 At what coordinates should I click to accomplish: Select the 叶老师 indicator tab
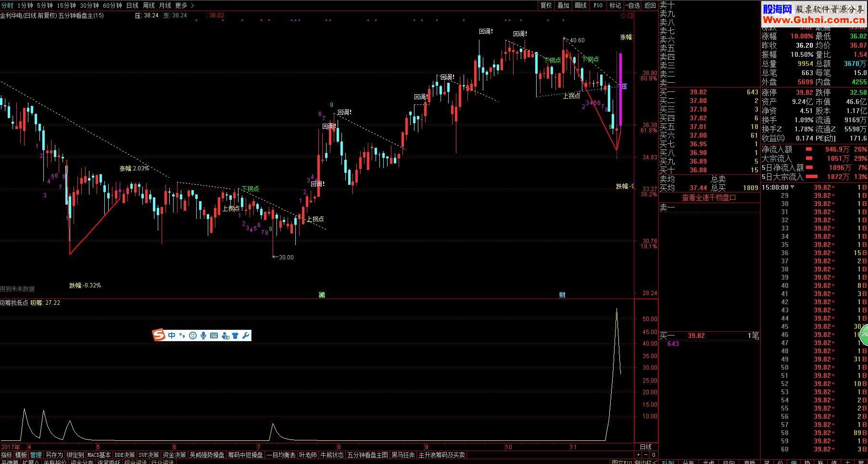coord(308,455)
